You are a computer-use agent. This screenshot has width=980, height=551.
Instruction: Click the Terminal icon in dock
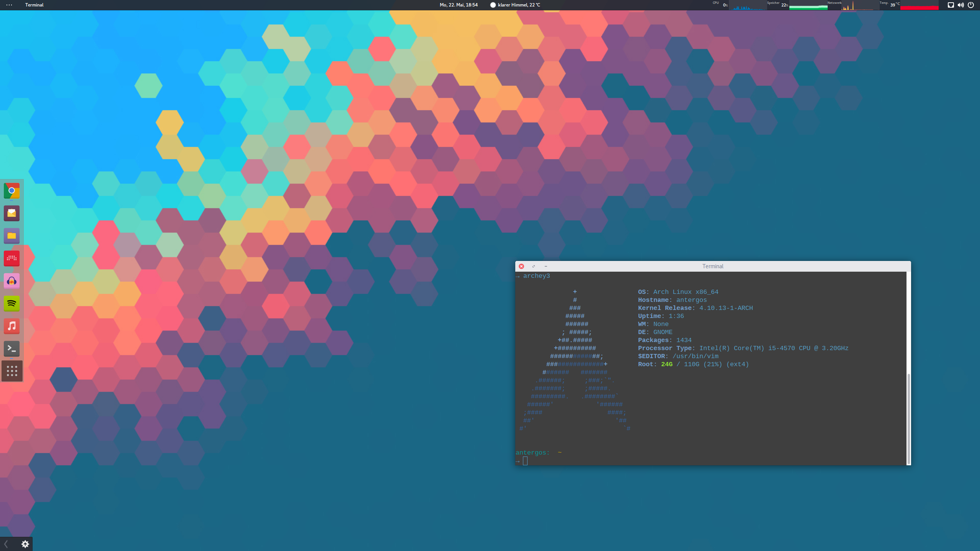11,349
